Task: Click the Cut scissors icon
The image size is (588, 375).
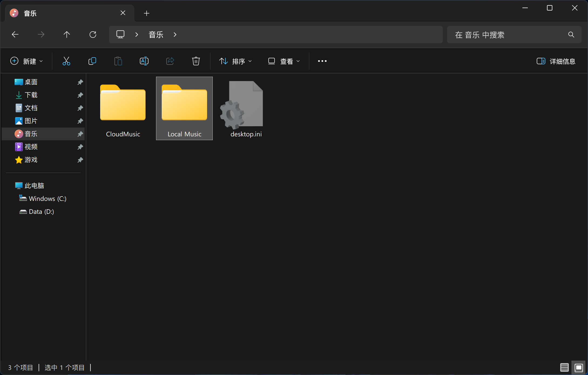Action: (x=66, y=61)
